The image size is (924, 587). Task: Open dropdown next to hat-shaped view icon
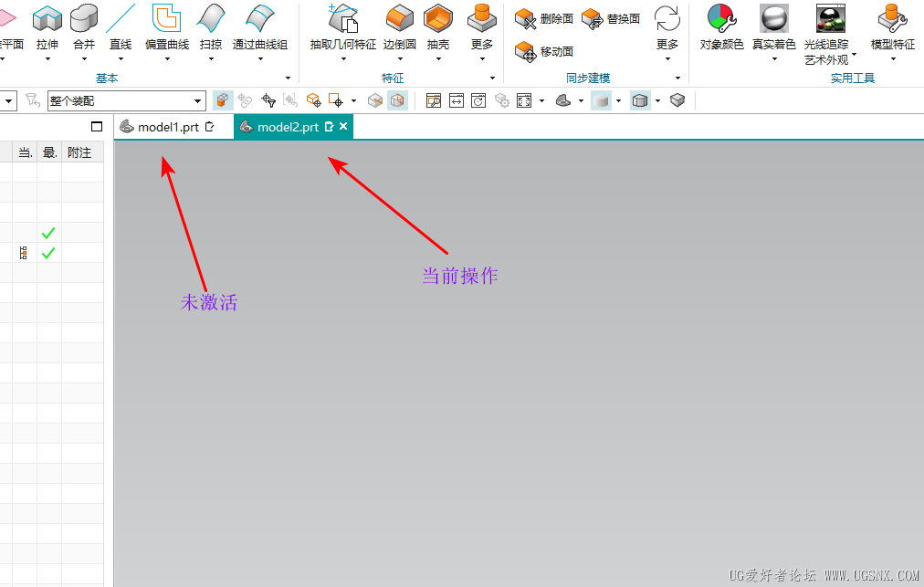[x=581, y=100]
